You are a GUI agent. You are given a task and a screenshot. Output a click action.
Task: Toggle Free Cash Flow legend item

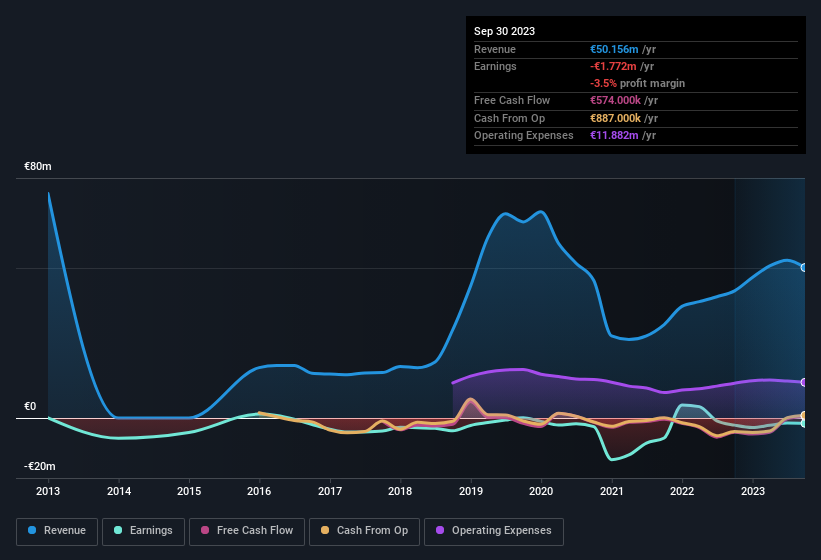[x=245, y=531]
